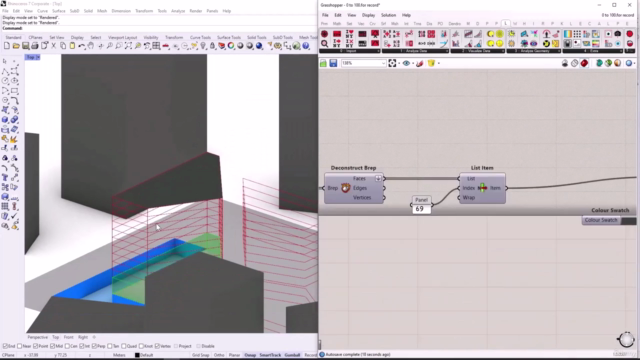Open a file using the folder icon in Rhino
This screenshot has height=360, width=640.
click(16, 46)
